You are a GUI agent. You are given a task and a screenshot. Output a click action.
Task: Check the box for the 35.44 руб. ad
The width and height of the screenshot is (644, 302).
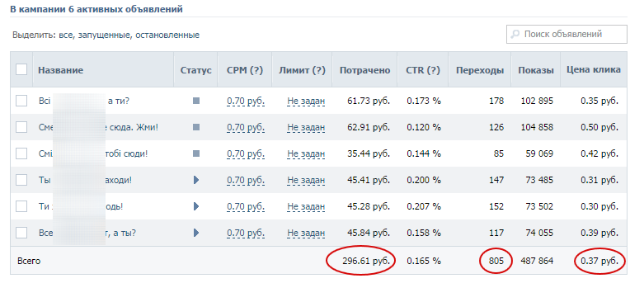click(21, 153)
